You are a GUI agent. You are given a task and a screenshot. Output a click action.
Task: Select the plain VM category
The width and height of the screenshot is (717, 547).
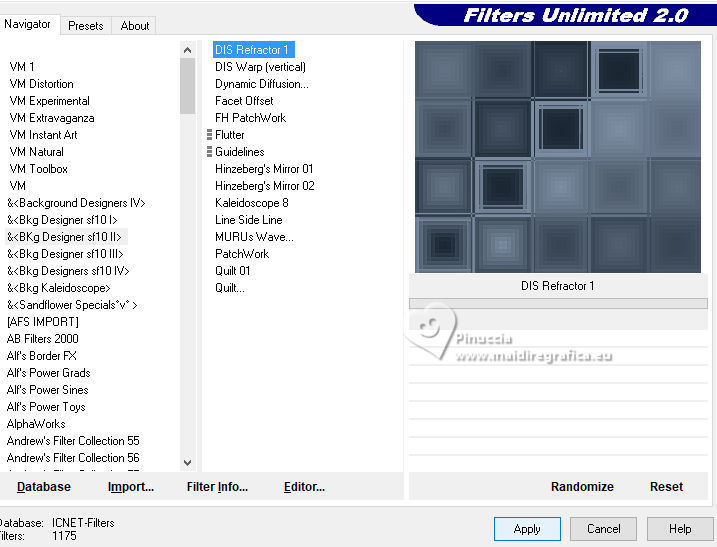click(17, 186)
